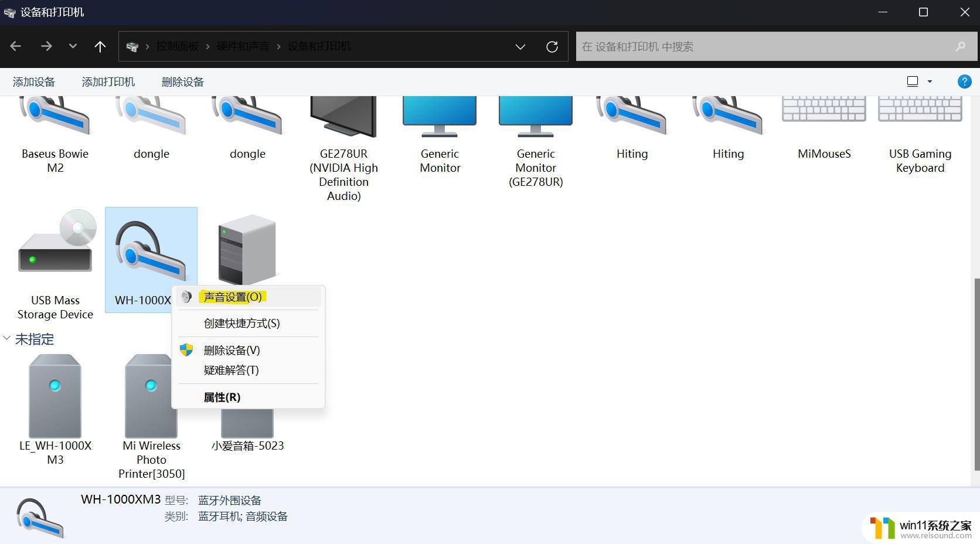The width and height of the screenshot is (980, 544).
Task: Go up one folder level with the up arrow
Action: click(x=100, y=46)
